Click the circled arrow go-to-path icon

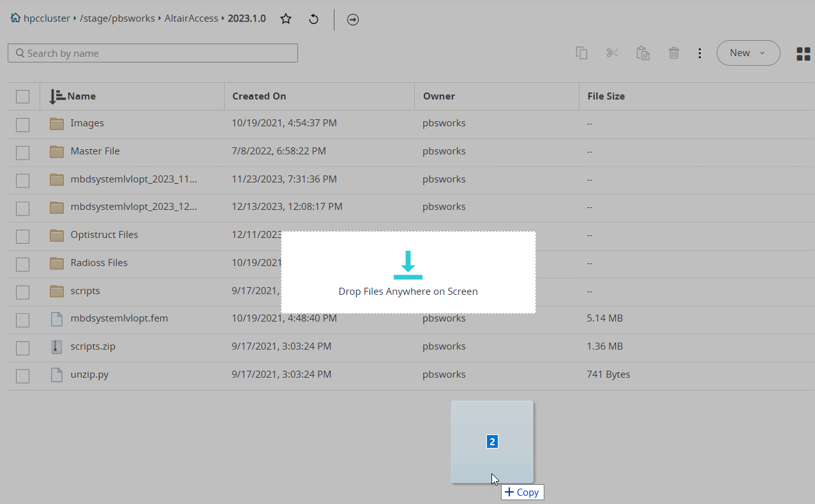353,20
